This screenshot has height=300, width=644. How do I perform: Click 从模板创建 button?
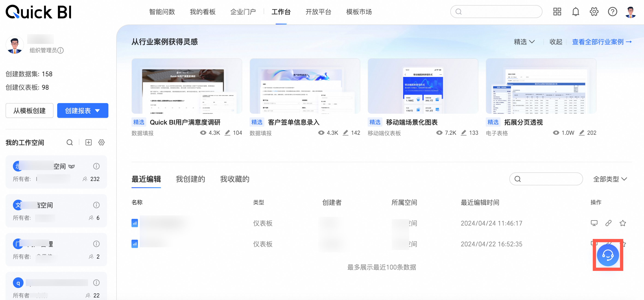pyautogui.click(x=30, y=110)
